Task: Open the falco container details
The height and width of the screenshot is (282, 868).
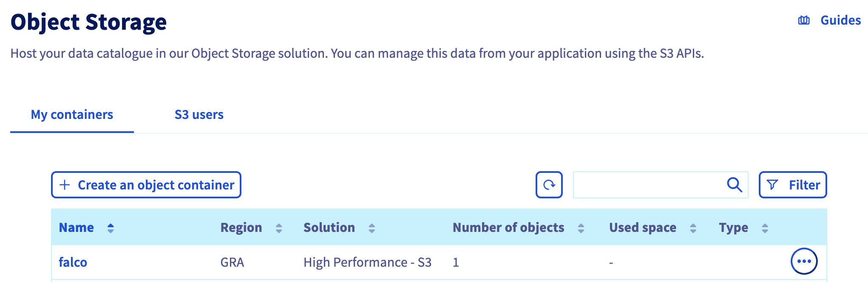Action: click(x=73, y=262)
